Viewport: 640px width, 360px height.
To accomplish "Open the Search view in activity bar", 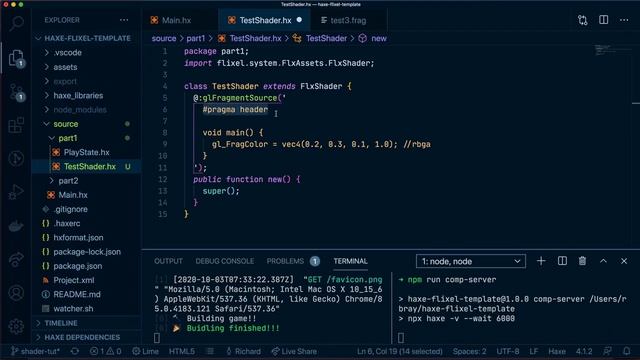I will [x=16, y=23].
